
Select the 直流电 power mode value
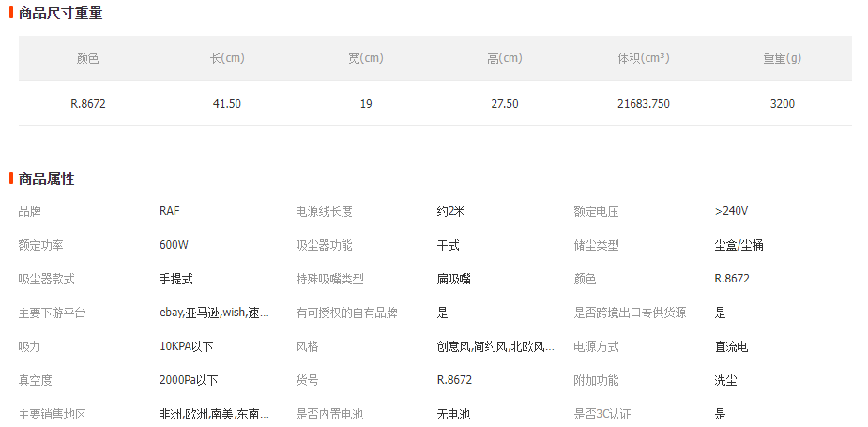click(731, 346)
